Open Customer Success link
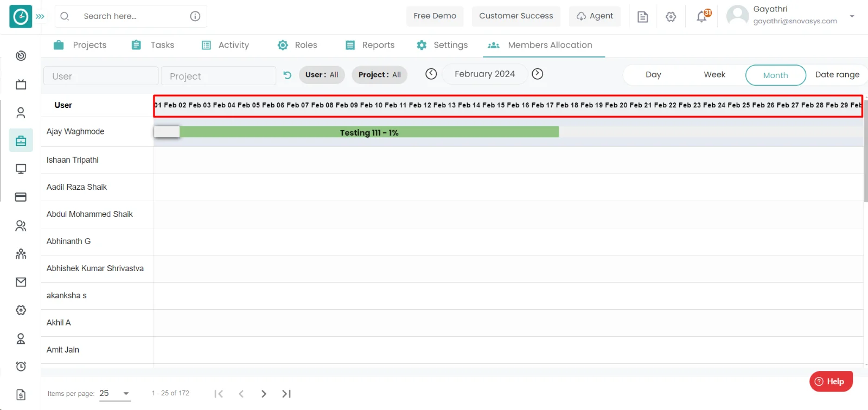This screenshot has height=410, width=868. pyautogui.click(x=516, y=16)
